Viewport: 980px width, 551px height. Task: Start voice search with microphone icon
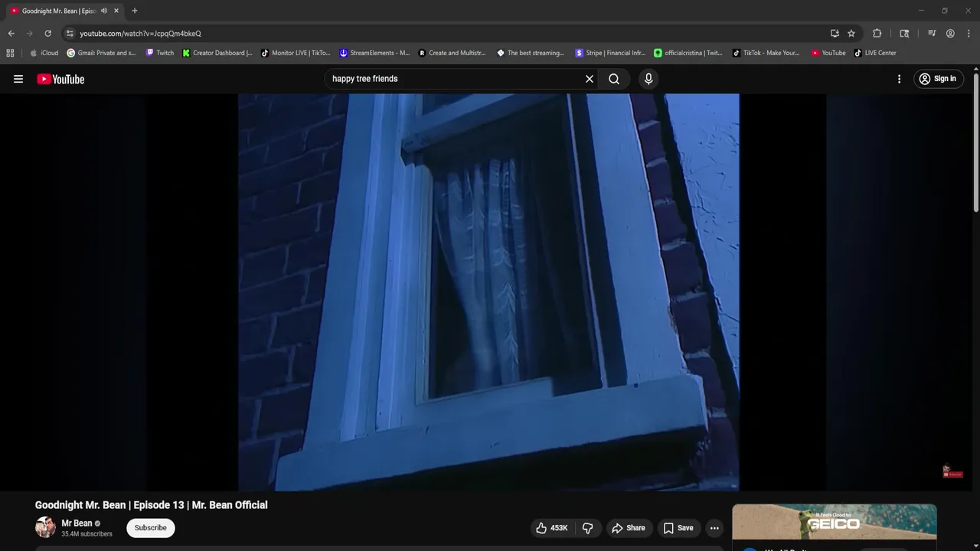(x=648, y=79)
